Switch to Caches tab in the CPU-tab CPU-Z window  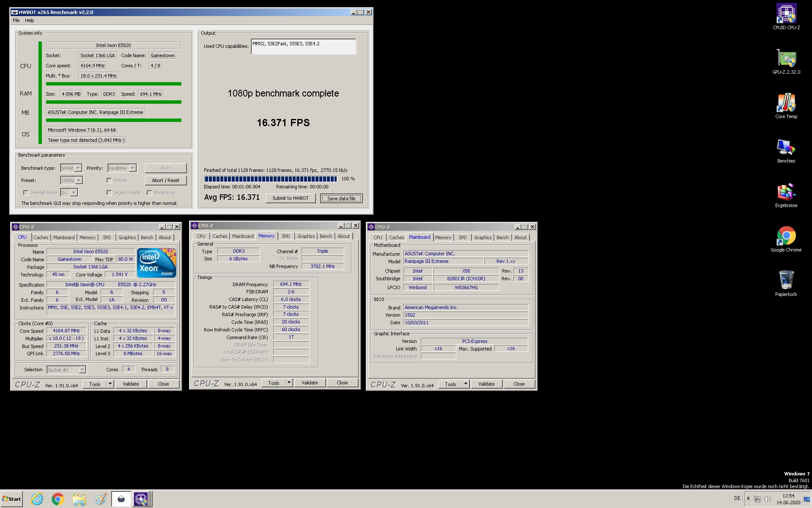click(x=41, y=237)
